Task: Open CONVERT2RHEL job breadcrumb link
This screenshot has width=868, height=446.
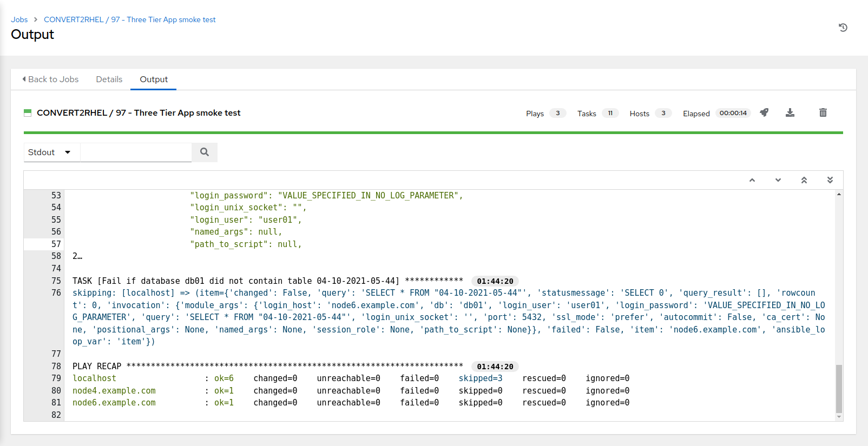Action: point(130,19)
